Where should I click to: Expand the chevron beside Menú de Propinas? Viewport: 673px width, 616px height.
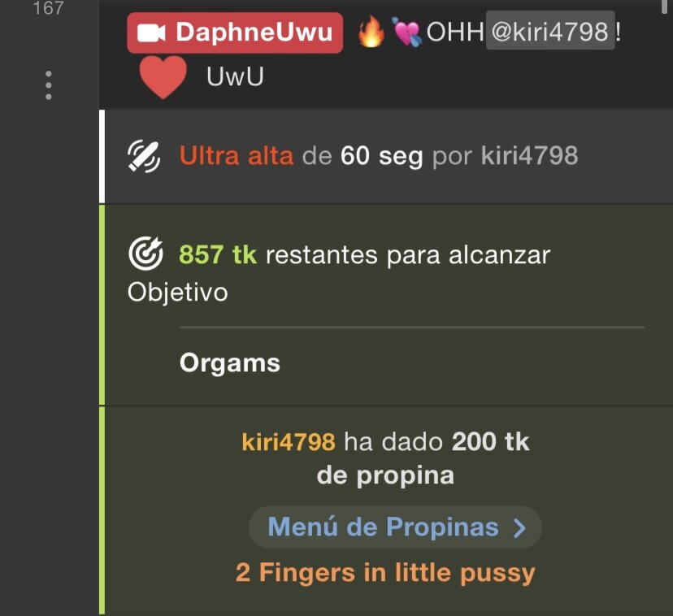click(x=519, y=528)
